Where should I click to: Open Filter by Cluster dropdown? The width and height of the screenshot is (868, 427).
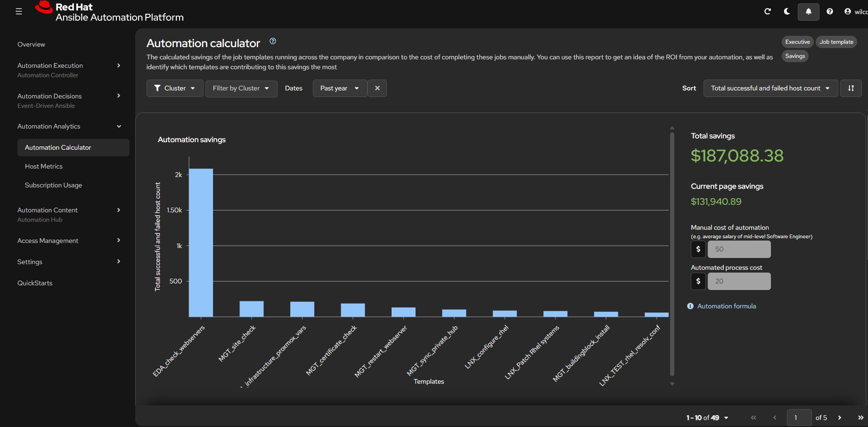(241, 88)
